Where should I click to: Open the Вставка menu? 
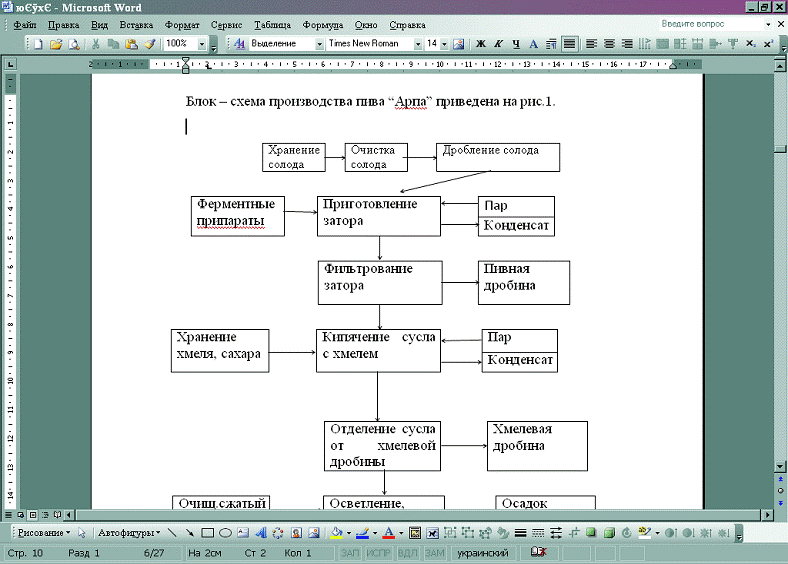click(x=136, y=22)
